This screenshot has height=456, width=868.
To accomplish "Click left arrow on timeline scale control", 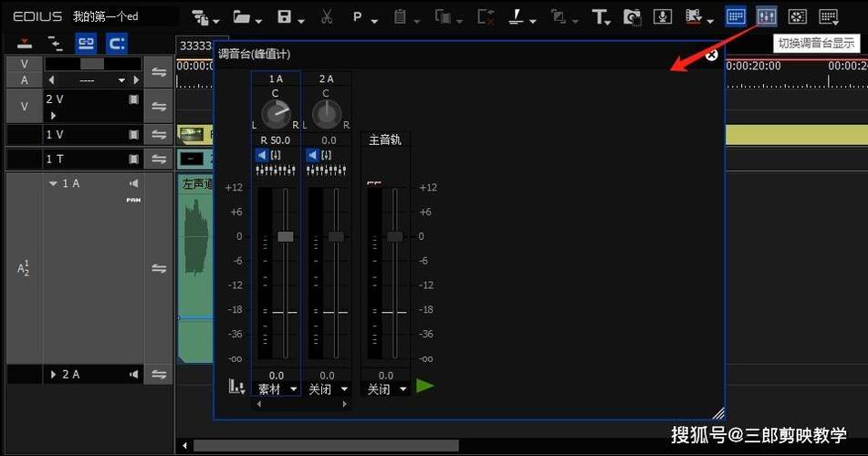I will coord(51,80).
